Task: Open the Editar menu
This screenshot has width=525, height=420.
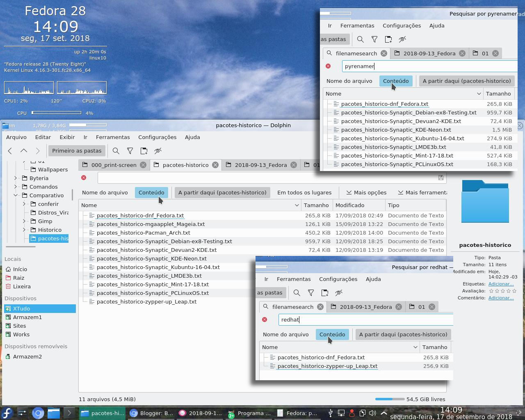Action: pos(43,137)
